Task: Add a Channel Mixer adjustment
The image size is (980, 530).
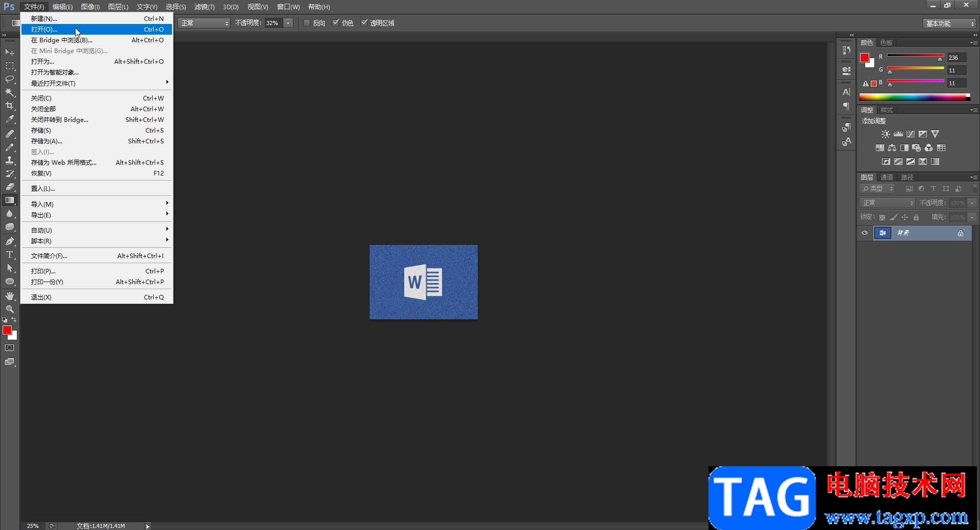Action: coord(929,148)
